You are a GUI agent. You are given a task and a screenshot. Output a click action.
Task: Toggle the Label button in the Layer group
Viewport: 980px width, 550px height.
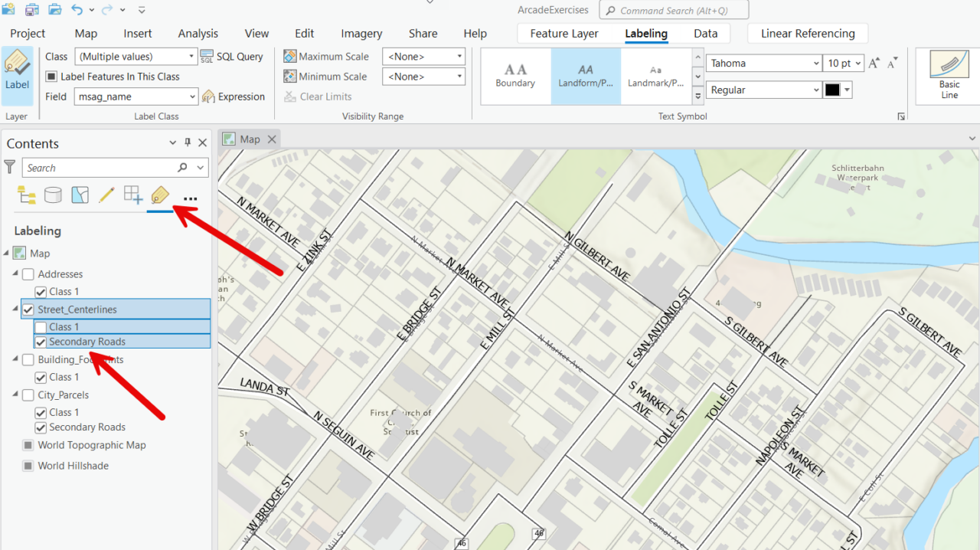(x=17, y=73)
